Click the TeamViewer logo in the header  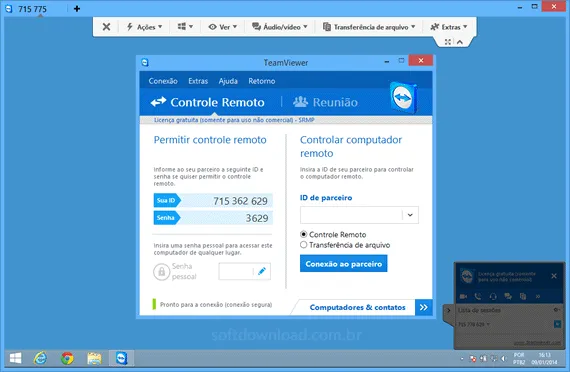pyautogui.click(x=403, y=98)
